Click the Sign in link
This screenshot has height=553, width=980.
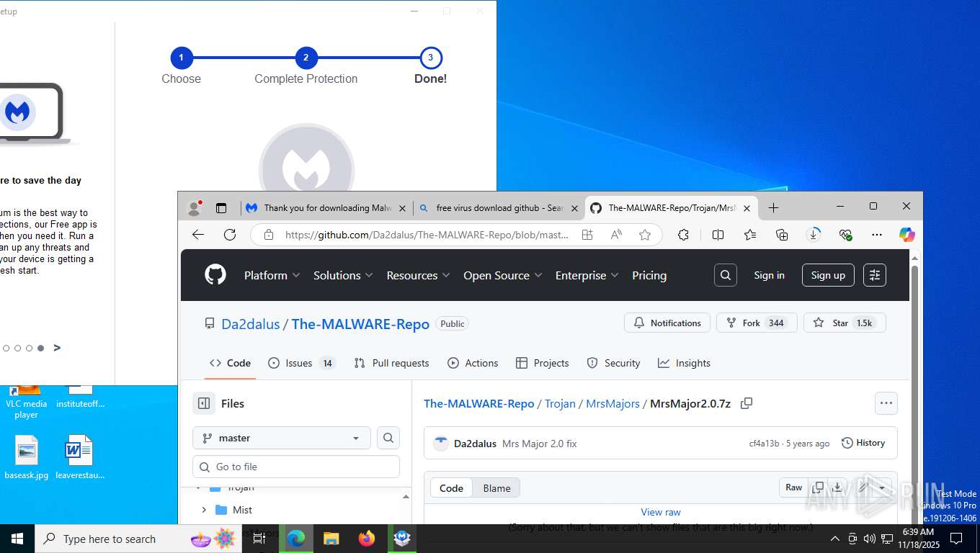click(769, 275)
